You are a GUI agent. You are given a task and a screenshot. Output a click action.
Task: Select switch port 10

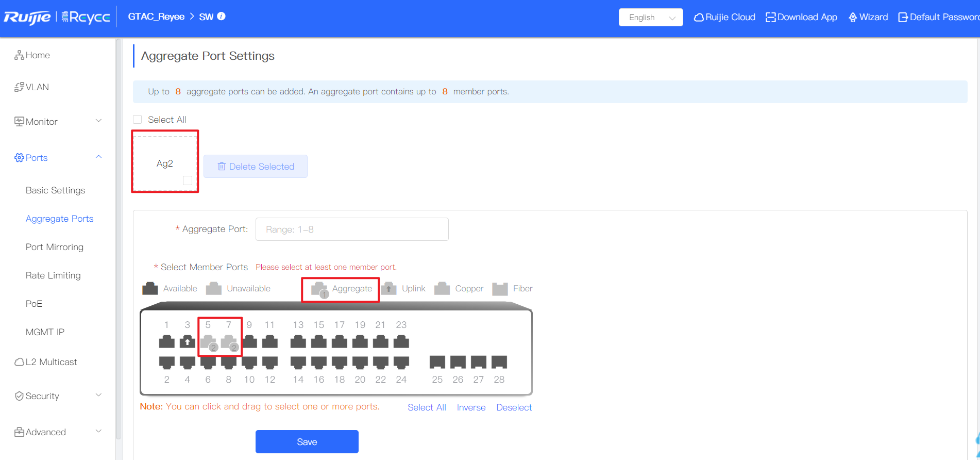[249, 363]
